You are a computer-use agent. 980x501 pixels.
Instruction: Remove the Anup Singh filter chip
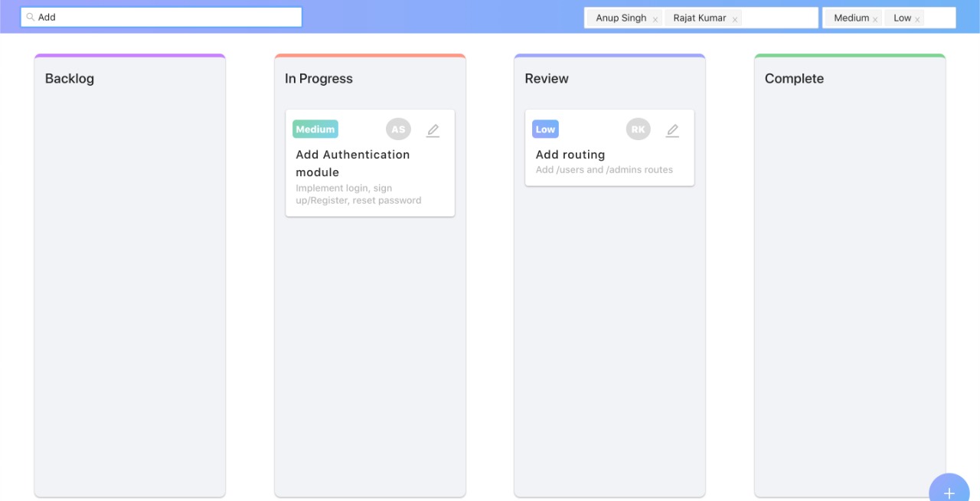[655, 18]
